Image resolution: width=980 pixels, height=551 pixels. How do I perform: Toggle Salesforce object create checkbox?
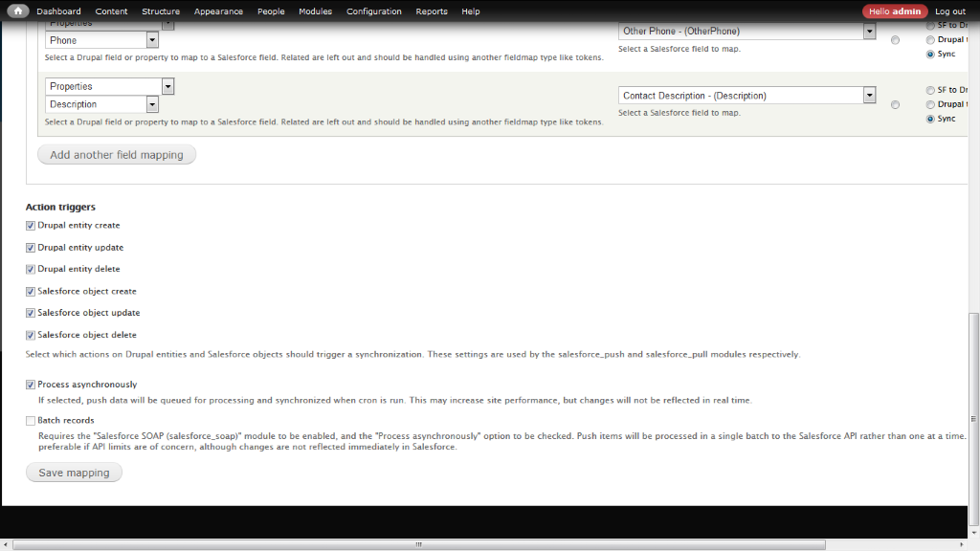30,292
